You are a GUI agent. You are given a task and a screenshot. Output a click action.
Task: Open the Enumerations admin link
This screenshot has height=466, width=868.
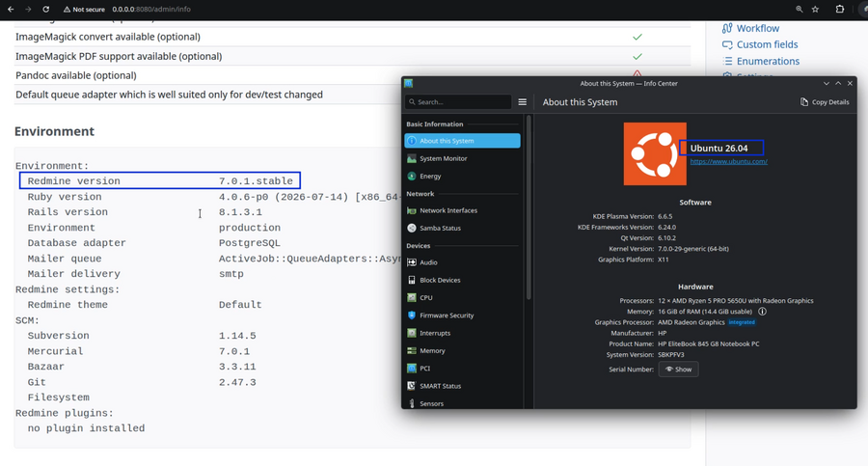pyautogui.click(x=768, y=61)
